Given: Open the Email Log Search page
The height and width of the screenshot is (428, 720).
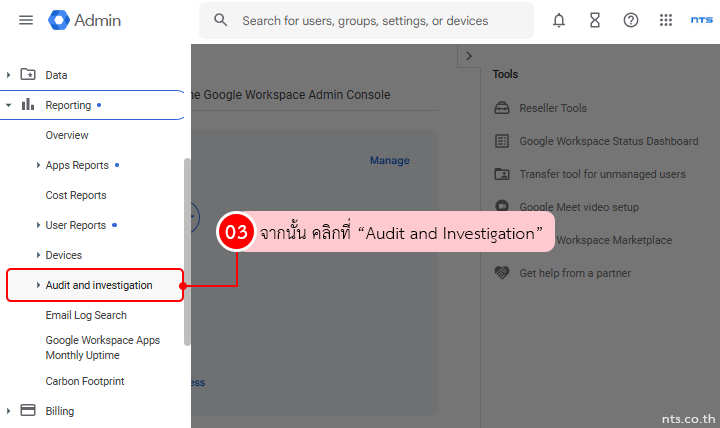Looking at the screenshot, I should coord(86,315).
